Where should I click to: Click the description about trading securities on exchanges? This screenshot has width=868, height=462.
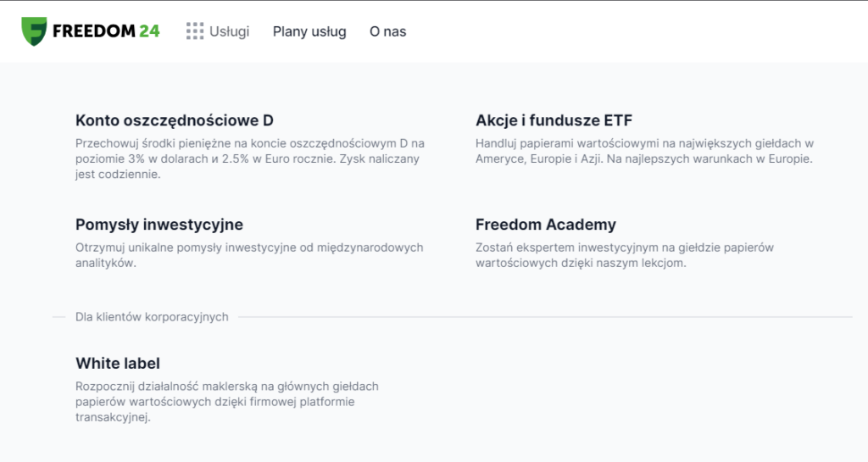pos(644,152)
